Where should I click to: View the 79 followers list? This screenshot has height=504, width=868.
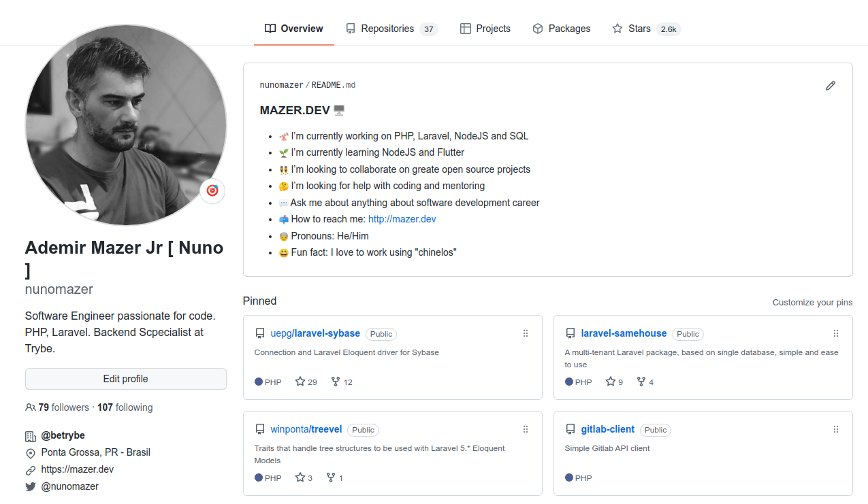(63, 407)
